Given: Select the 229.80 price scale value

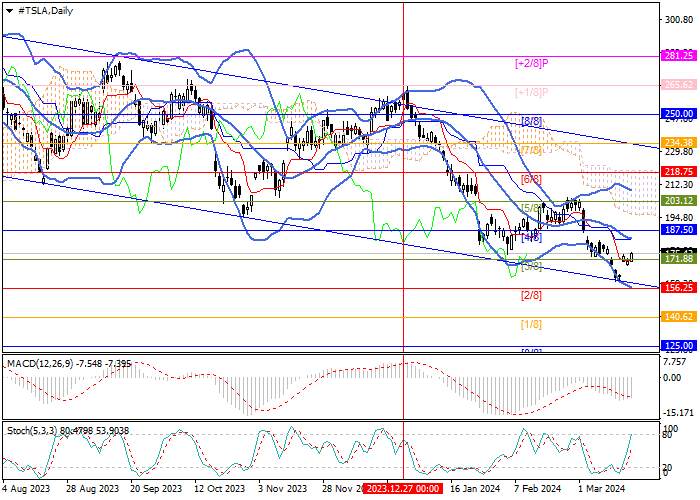Looking at the screenshot, I should point(678,151).
